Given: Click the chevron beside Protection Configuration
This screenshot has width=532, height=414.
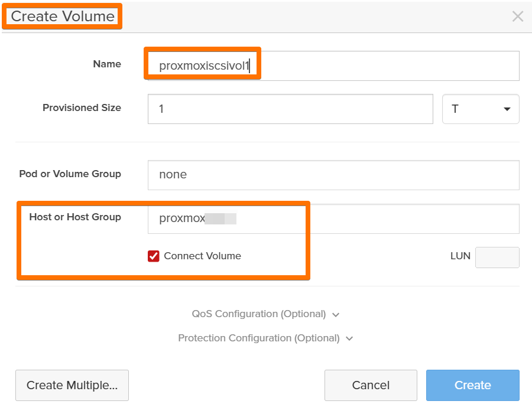Looking at the screenshot, I should [349, 339].
